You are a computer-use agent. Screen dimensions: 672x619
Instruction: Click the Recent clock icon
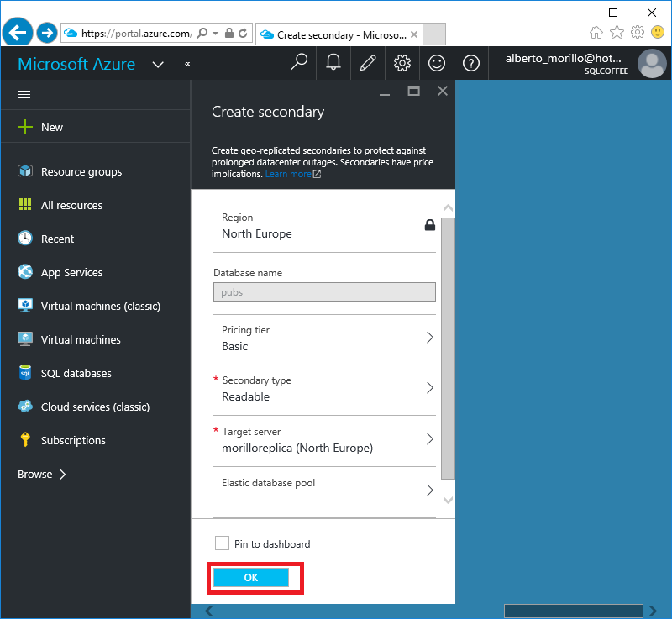[25, 238]
